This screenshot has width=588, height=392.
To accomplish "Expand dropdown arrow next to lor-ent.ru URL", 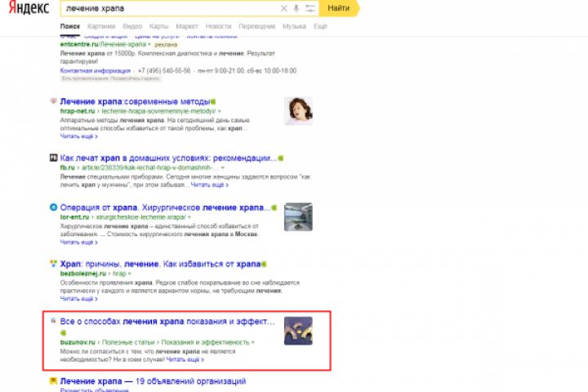I will coord(189,217).
